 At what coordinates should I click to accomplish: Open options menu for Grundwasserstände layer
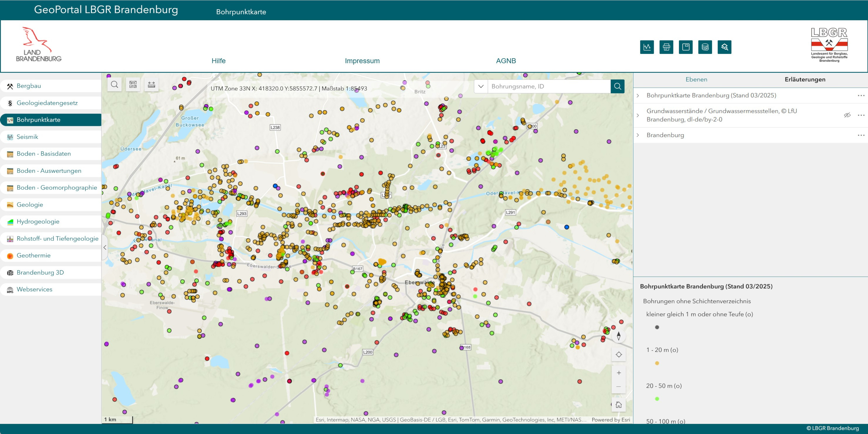coord(861,115)
